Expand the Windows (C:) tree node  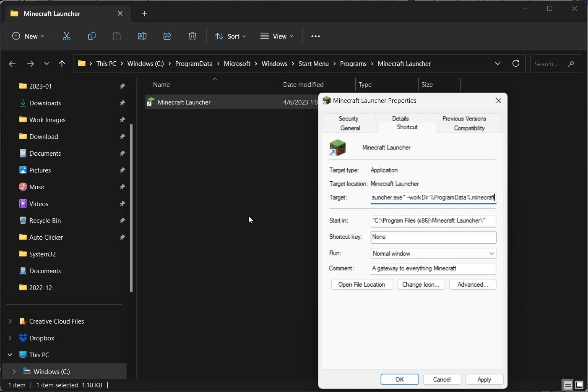coord(14,371)
